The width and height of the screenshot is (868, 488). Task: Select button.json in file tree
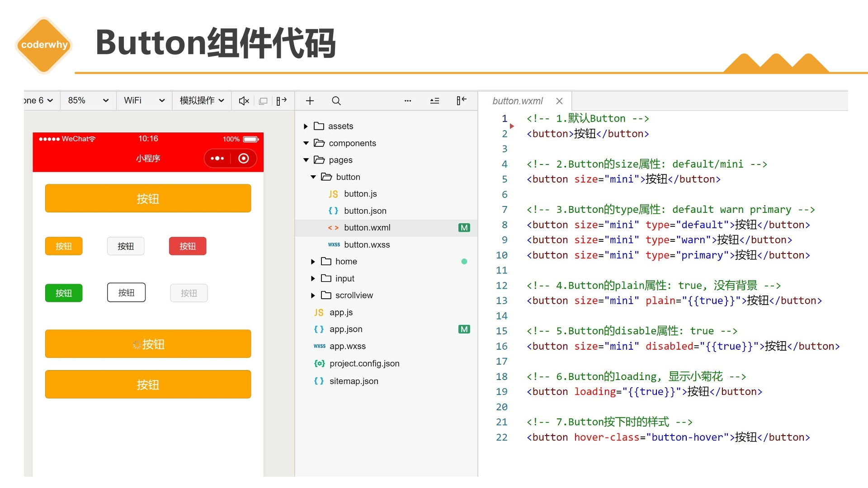point(387,211)
